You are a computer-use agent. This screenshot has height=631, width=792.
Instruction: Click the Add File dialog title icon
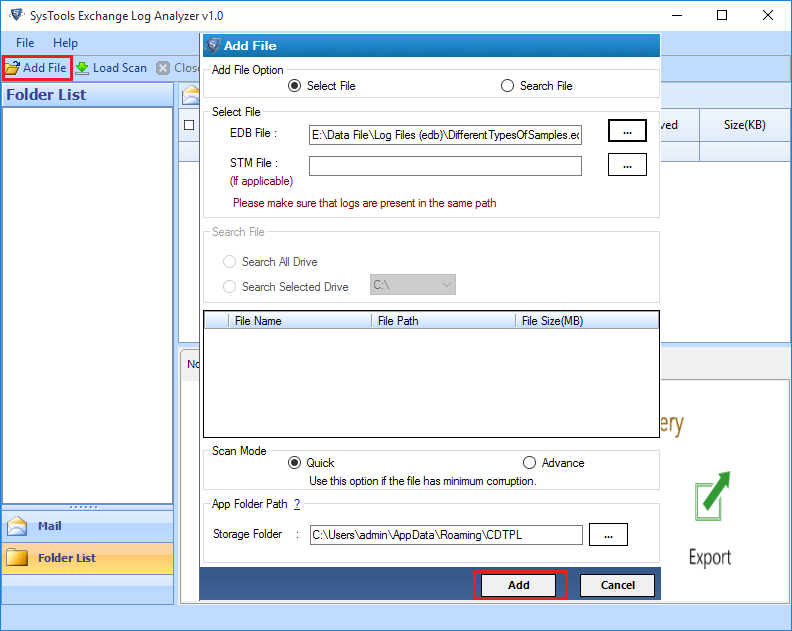tap(213, 45)
